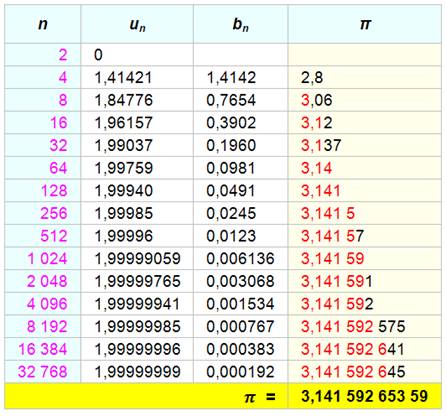Select the cell containing 1,99037
This screenshot has height=416, width=446.
click(137, 145)
